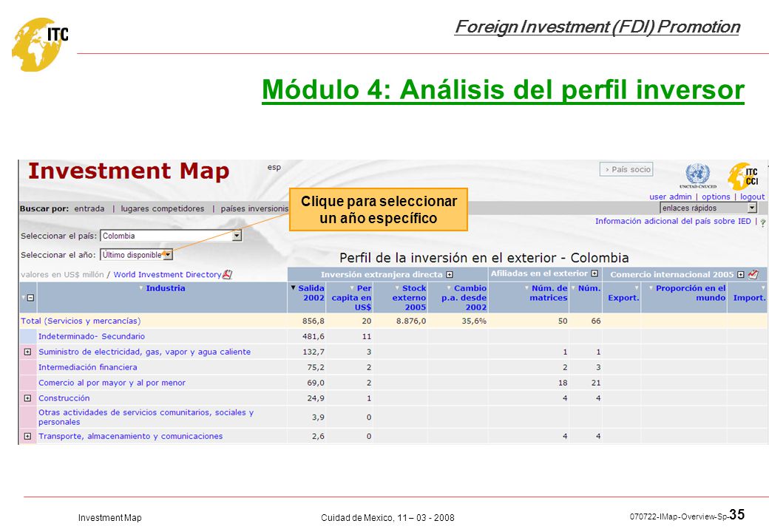
Task: Click the esp language label
Action: point(274,168)
